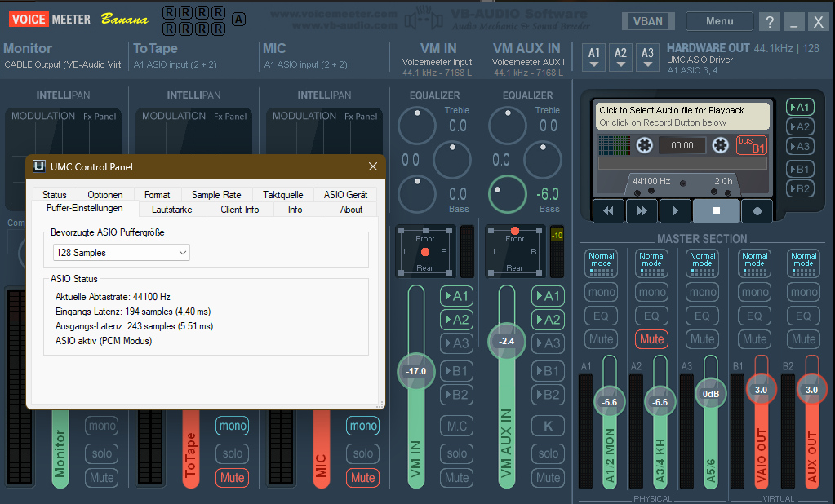The height and width of the screenshot is (504, 835).
Task: Open the help question mark button
Action: pyautogui.click(x=770, y=22)
